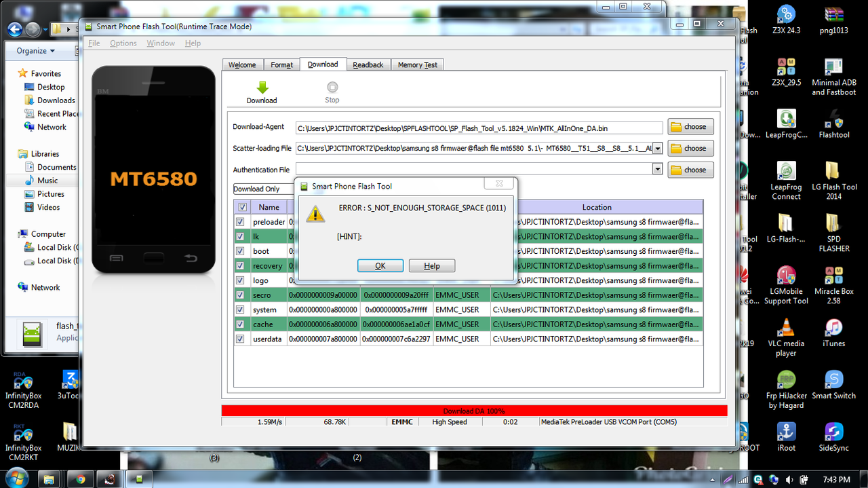Open InfinityBox CM2RKT desktop shortcut
Image resolution: width=868 pixels, height=488 pixels.
coord(23,432)
